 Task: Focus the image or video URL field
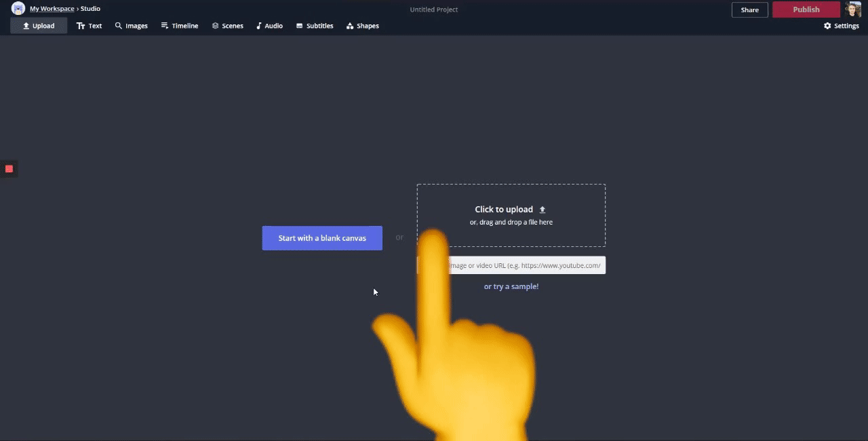511,265
